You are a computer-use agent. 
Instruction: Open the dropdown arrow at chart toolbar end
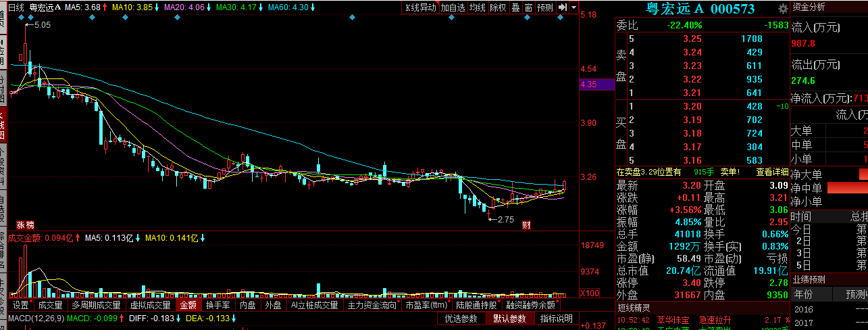coord(573,7)
